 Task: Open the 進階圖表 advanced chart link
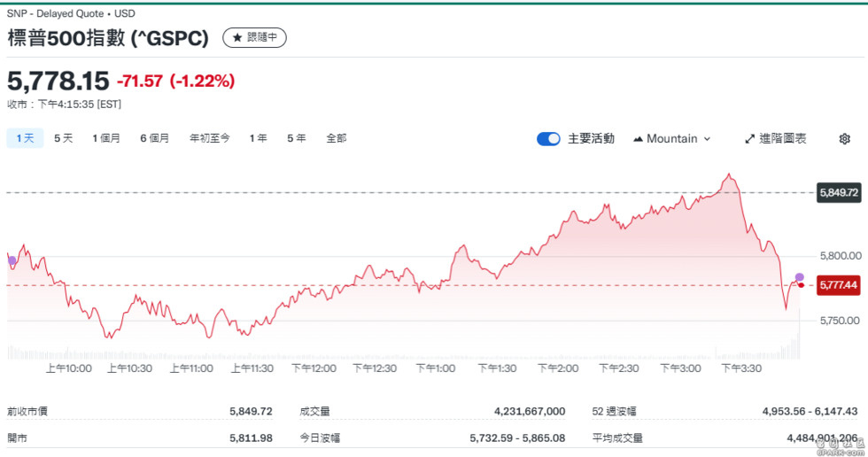pyautogui.click(x=775, y=139)
